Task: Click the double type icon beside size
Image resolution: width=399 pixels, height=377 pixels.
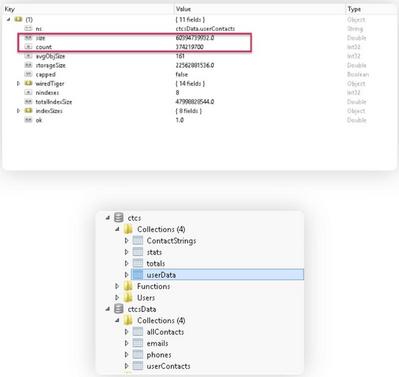Action: coord(29,38)
